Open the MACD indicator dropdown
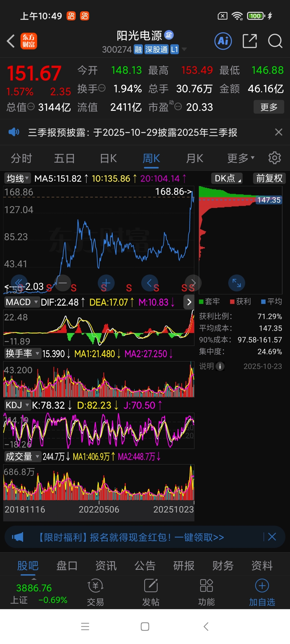 [22, 302]
